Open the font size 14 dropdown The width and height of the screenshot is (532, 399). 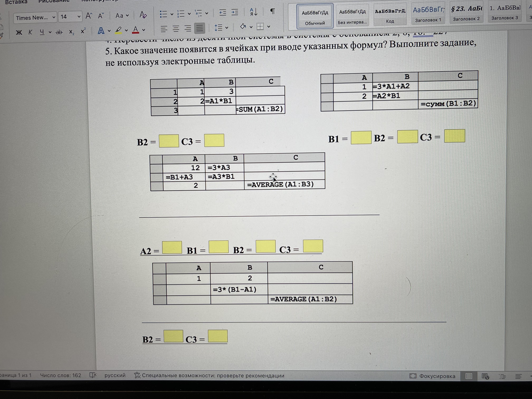click(x=79, y=17)
